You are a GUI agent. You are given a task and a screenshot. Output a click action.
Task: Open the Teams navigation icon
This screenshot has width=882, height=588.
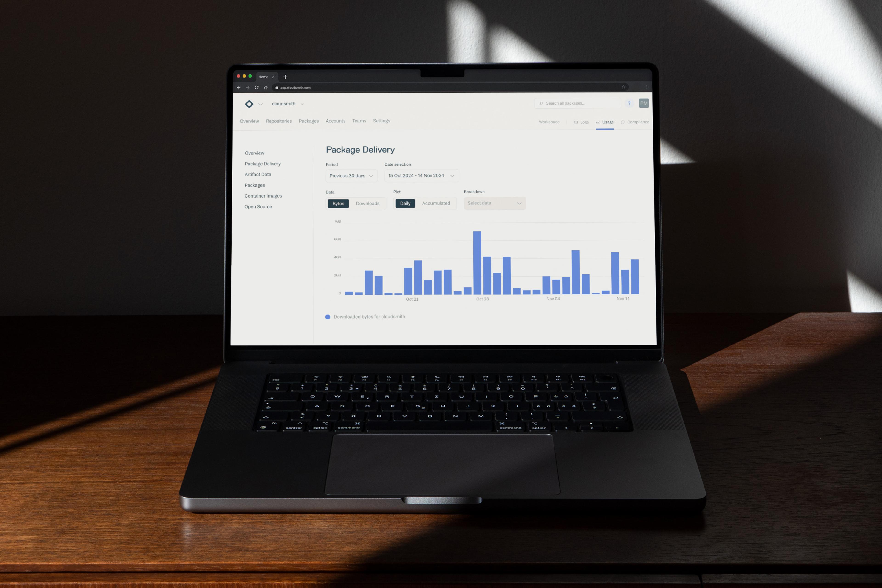tap(359, 121)
